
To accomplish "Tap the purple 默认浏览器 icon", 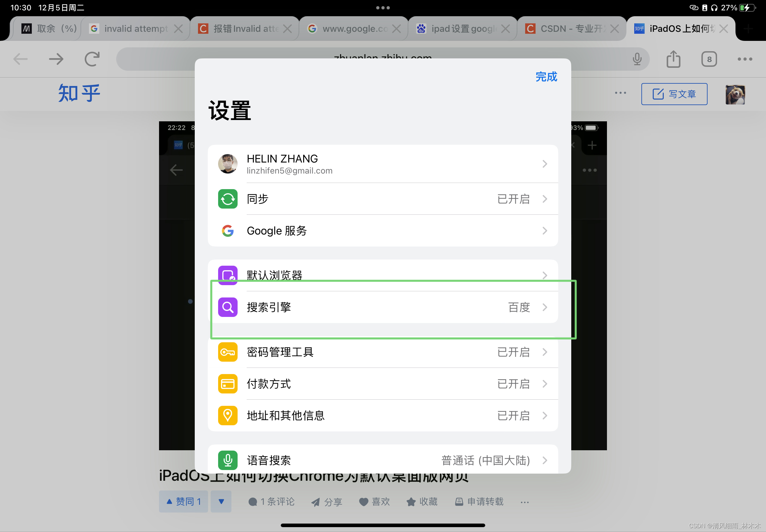I will pyautogui.click(x=228, y=275).
